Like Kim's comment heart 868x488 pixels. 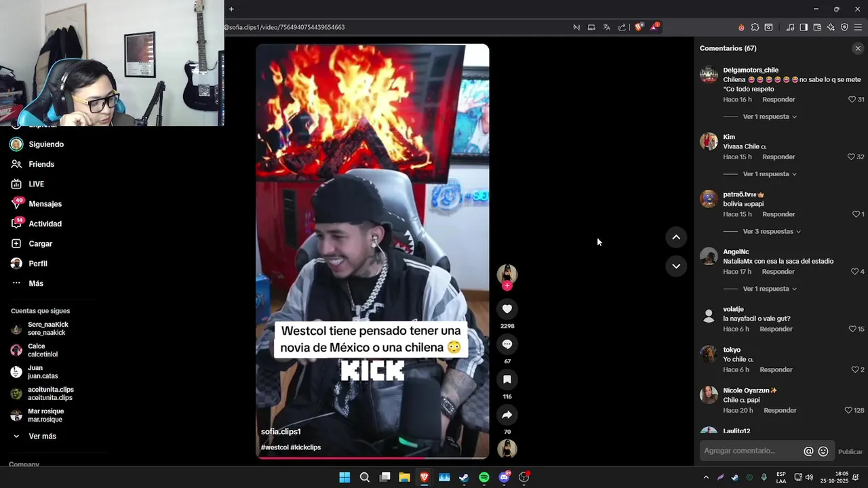pos(851,157)
